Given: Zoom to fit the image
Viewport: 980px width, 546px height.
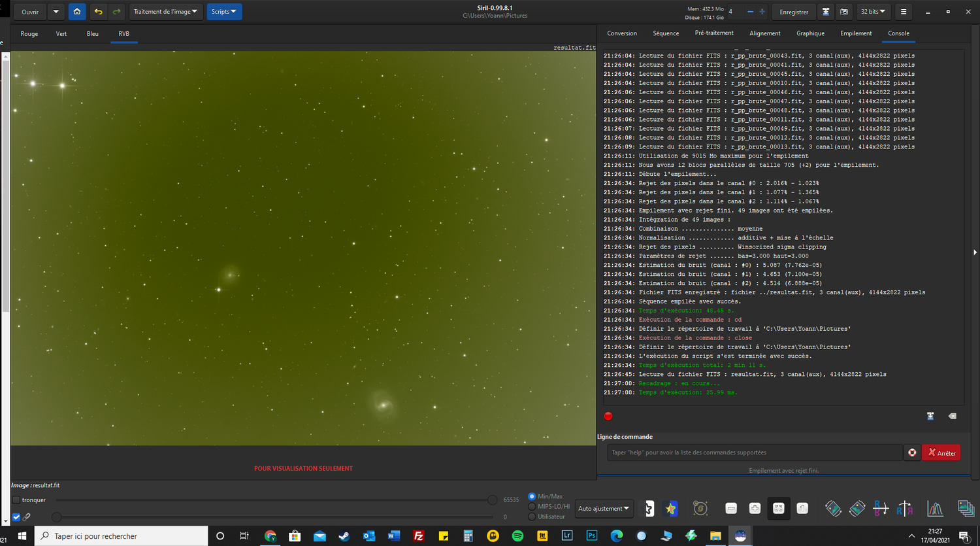Looking at the screenshot, I should tap(778, 509).
